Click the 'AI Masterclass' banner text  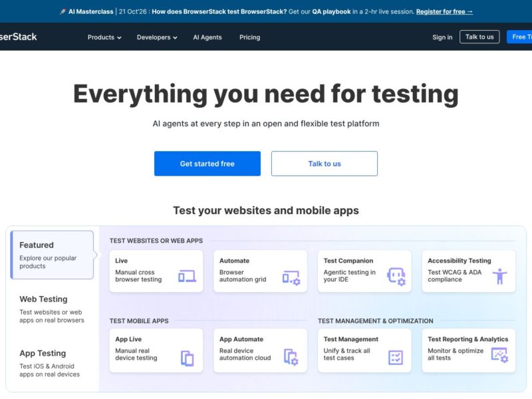[x=90, y=11]
